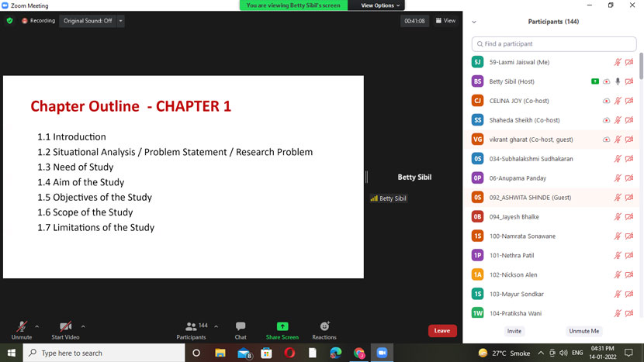
Task: Unmute the microphone in meeting toolbar
Action: pos(22,329)
